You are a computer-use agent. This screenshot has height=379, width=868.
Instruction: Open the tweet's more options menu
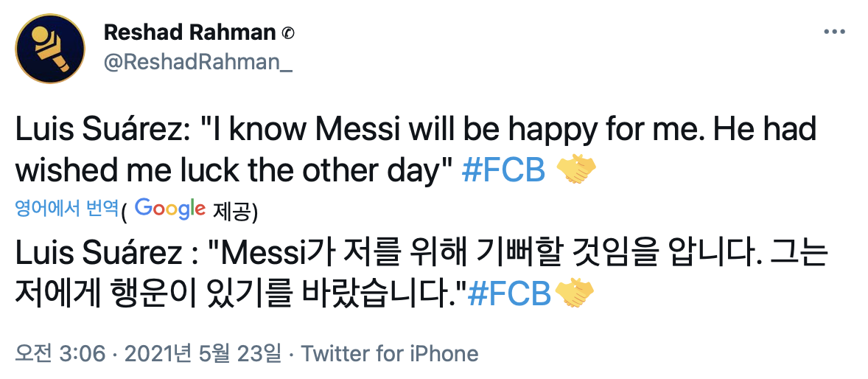coord(833,32)
